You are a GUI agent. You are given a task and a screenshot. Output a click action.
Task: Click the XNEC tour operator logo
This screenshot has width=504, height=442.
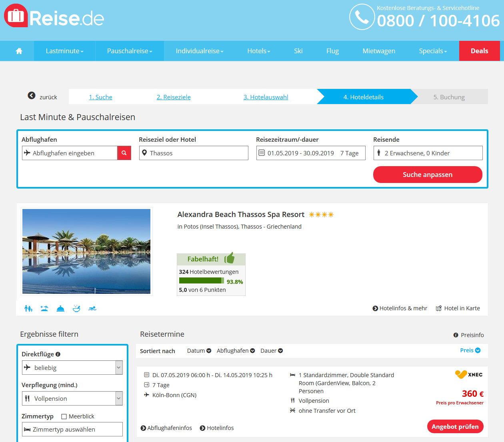(469, 374)
